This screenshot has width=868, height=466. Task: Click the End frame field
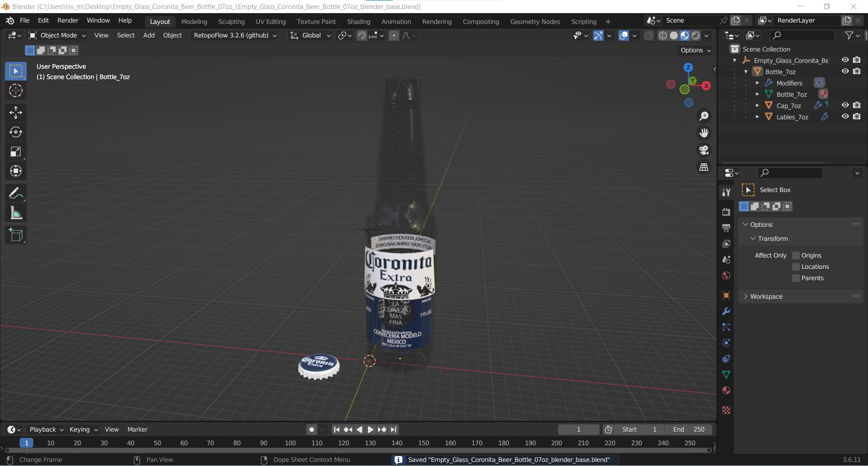coord(689,429)
